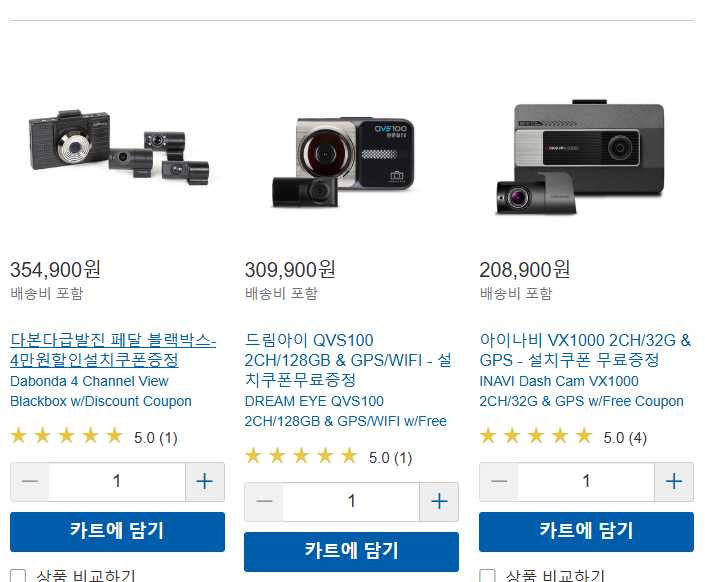Decrease quantity for Dabonda 4 Channel blackbox
Image resolution: width=705 pixels, height=582 pixels.
(30, 482)
